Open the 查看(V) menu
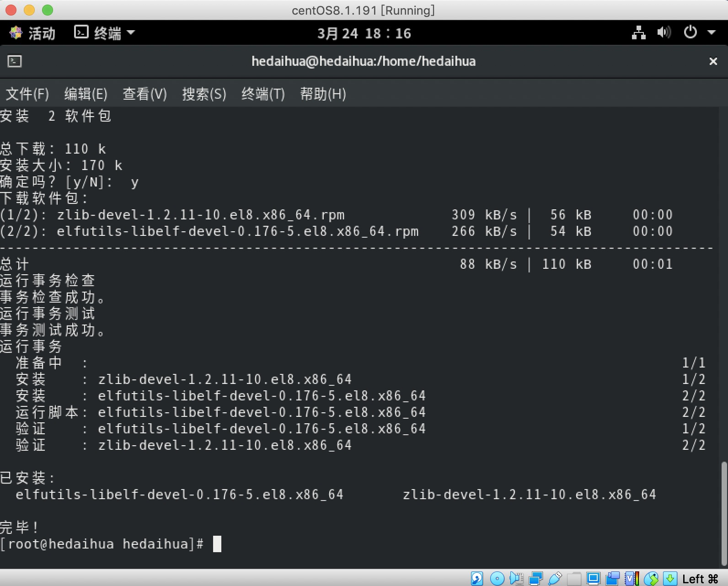 145,94
